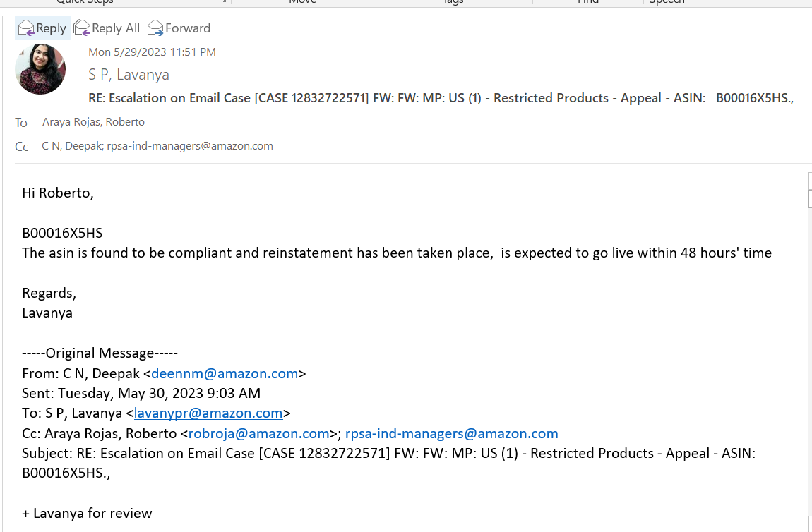
Task: Click the email subject line in header
Action: (x=441, y=98)
